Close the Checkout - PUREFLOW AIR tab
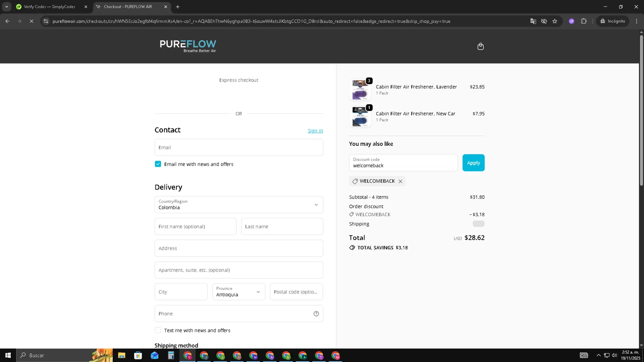 click(x=166, y=7)
